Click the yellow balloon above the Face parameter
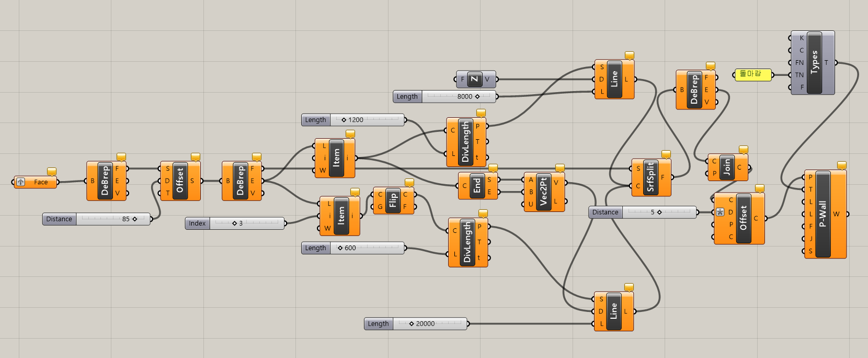Image resolution: width=868 pixels, height=358 pixels. [x=52, y=172]
